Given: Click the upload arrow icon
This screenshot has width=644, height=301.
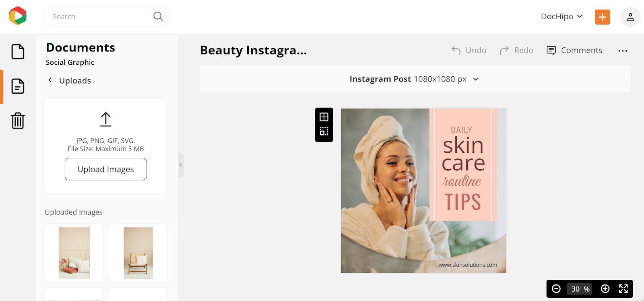Looking at the screenshot, I should (x=105, y=119).
